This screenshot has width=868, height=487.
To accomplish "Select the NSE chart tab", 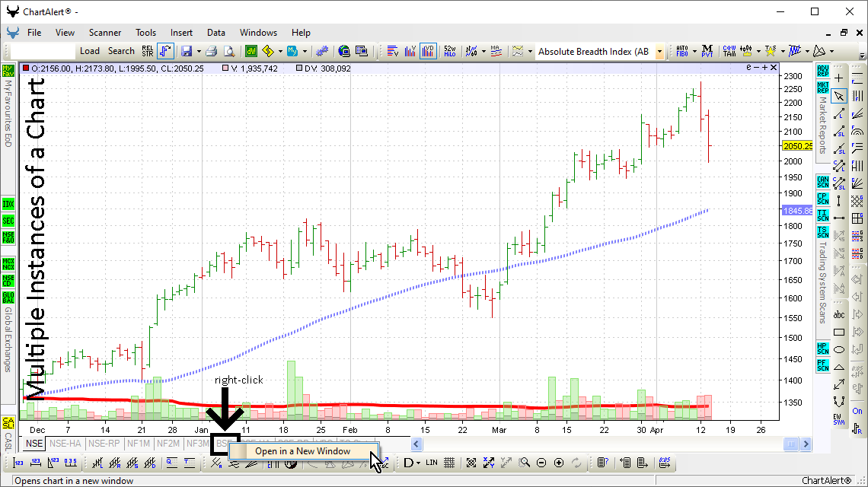I will point(34,444).
